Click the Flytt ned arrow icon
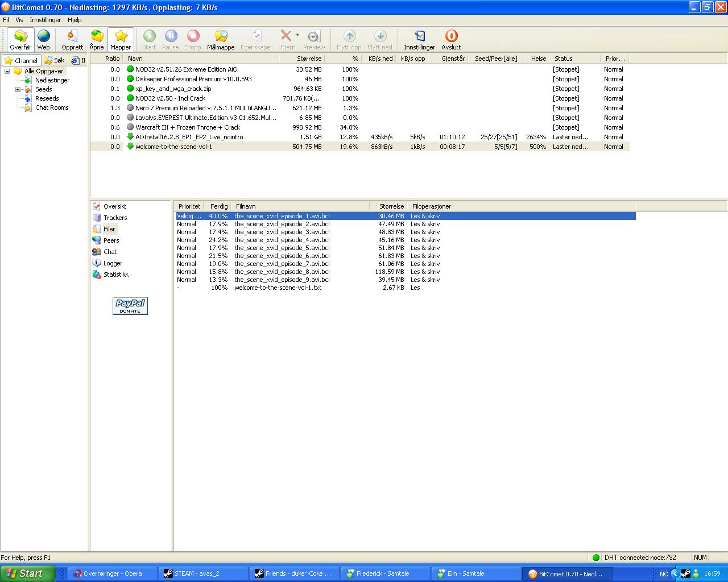Viewport: 728px width, 582px height. [x=380, y=40]
